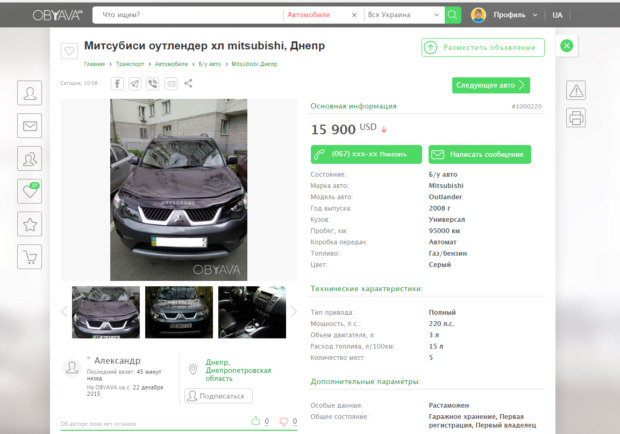Click the location pin icon
Viewport: 620px width, 434px height.
coord(193,369)
